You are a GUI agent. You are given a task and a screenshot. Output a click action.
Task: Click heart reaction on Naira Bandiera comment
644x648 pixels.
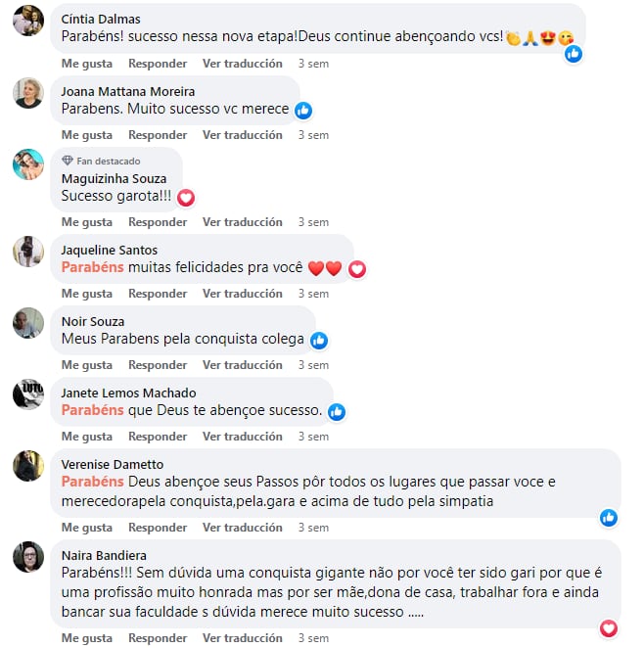(609, 628)
